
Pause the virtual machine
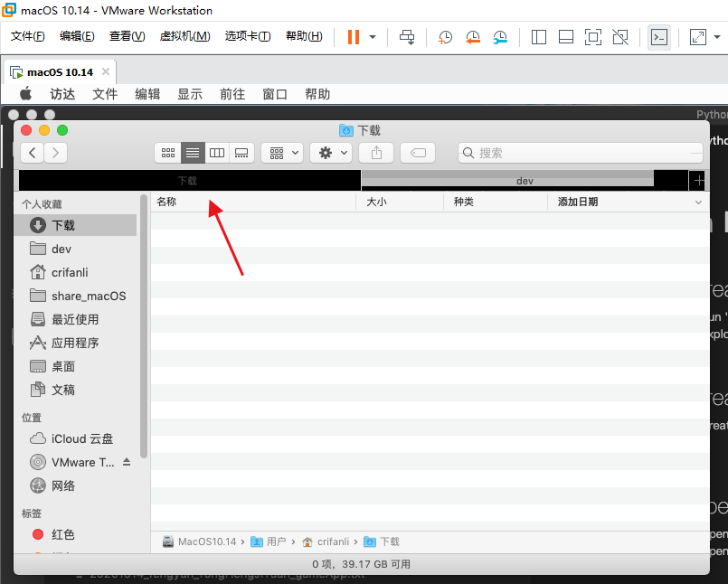[x=354, y=37]
